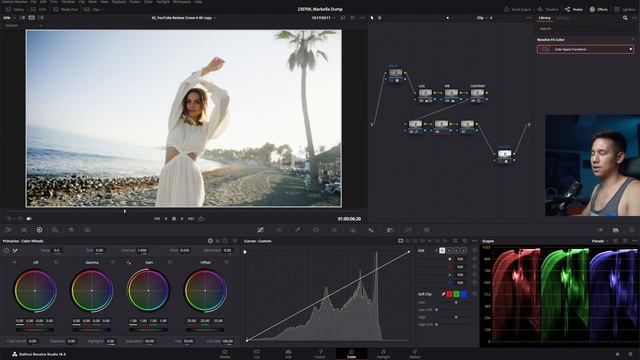The height and width of the screenshot is (360, 640).
Task: Select the pointer tool in node editor
Action: click(372, 18)
